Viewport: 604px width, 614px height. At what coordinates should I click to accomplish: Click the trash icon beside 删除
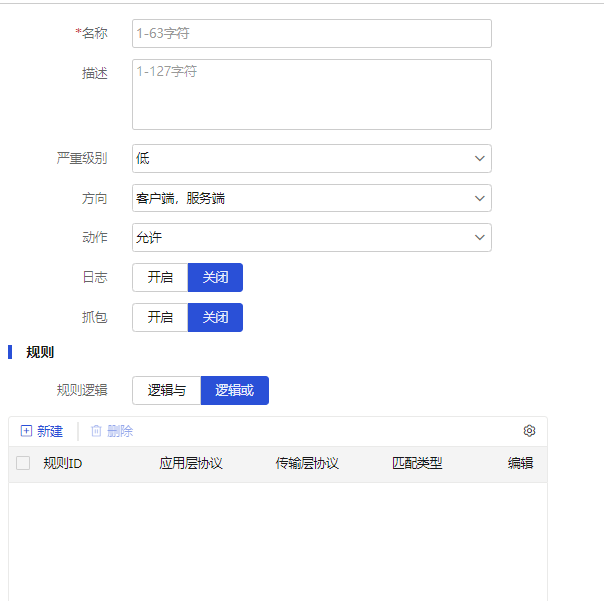(x=96, y=431)
